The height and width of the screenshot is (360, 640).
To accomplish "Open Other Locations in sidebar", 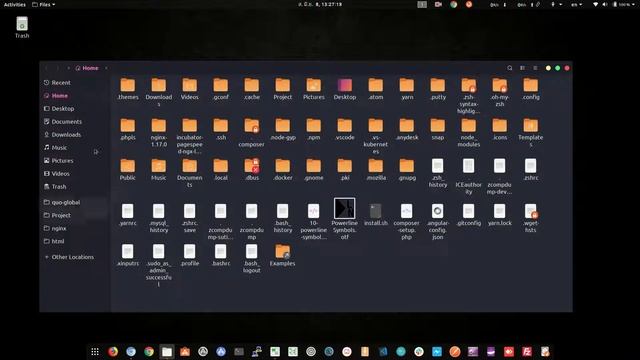I will pos(75,257).
